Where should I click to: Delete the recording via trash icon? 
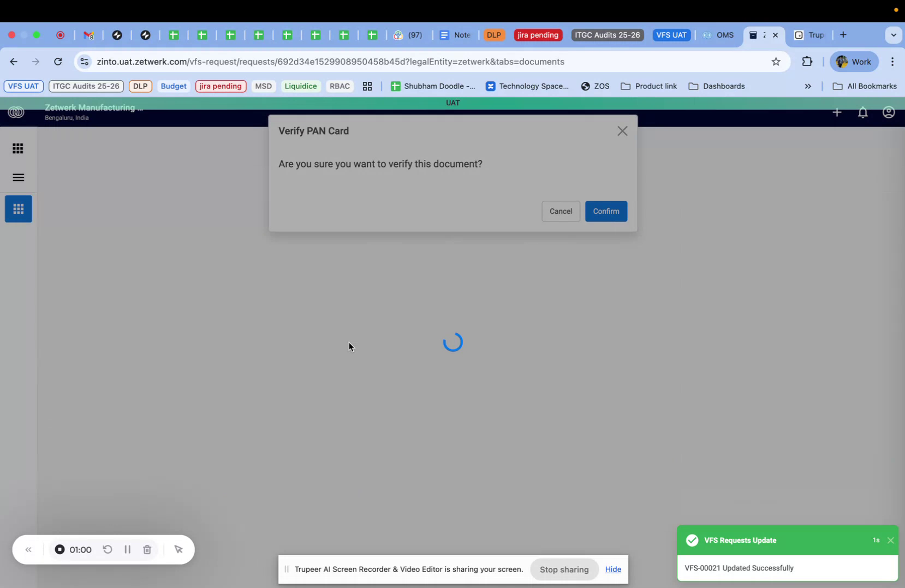pos(146,549)
